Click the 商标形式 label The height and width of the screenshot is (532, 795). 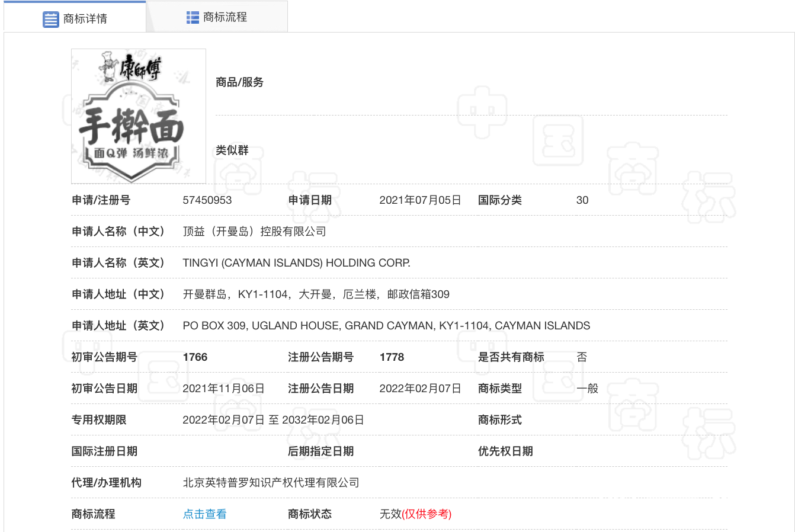coord(500,420)
